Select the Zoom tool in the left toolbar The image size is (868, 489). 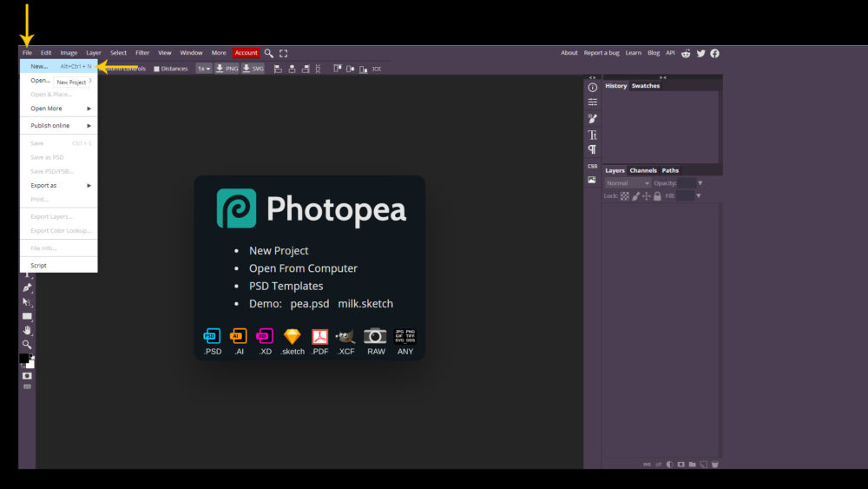click(x=27, y=344)
